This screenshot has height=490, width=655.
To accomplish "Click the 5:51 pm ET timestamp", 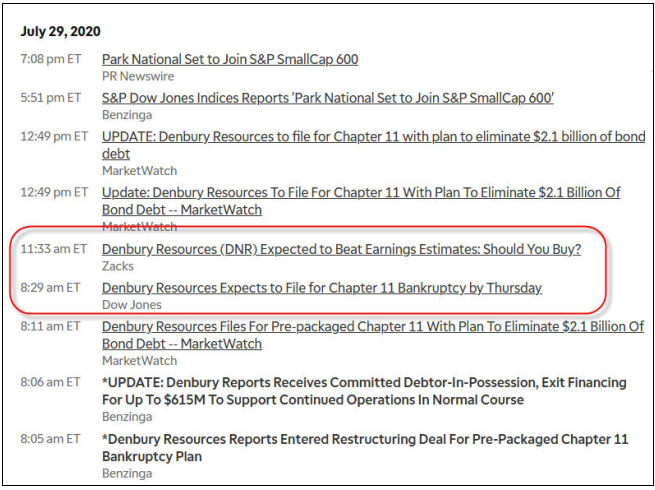I will [x=51, y=98].
